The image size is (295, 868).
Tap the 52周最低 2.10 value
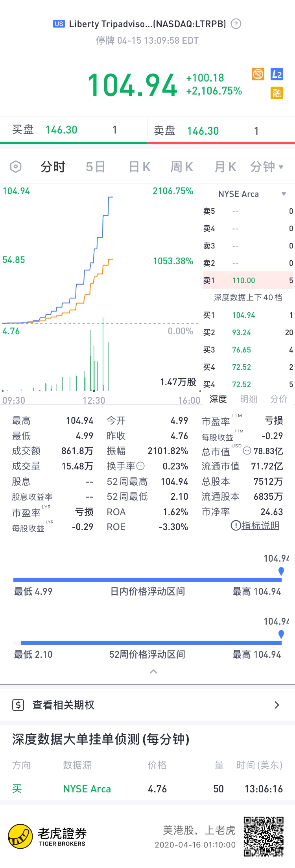click(x=179, y=497)
